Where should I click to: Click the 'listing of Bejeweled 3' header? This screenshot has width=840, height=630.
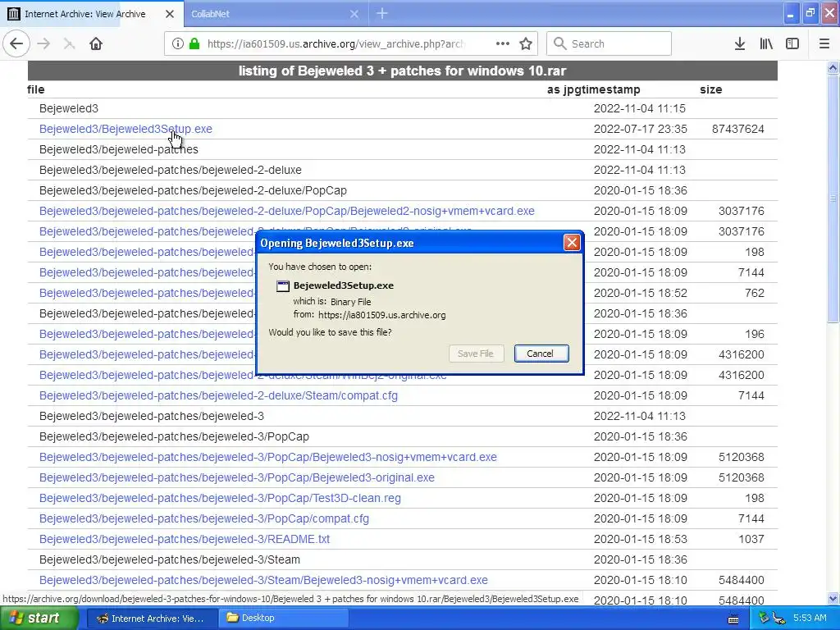pos(402,71)
